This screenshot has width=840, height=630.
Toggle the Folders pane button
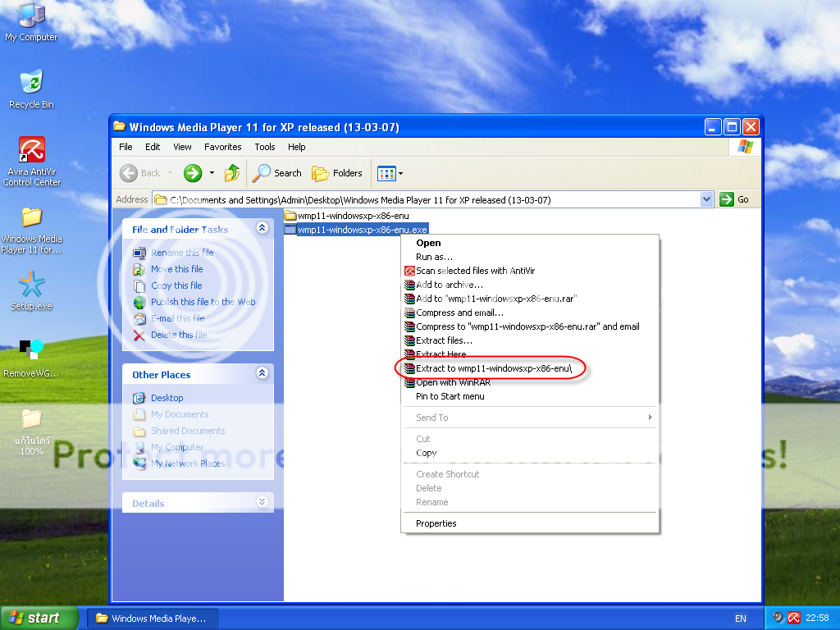click(x=337, y=173)
